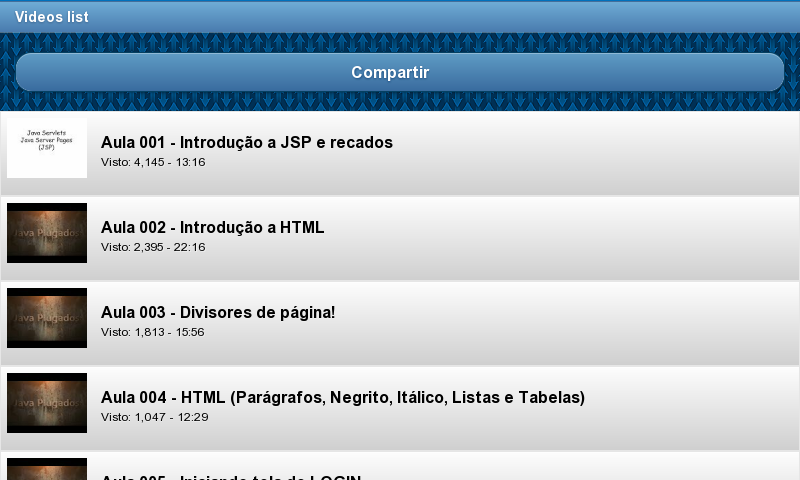Click the Visto: 2,395 - 22:16 subtitle
Image resolution: width=800 pixels, height=480 pixels.
[153, 247]
